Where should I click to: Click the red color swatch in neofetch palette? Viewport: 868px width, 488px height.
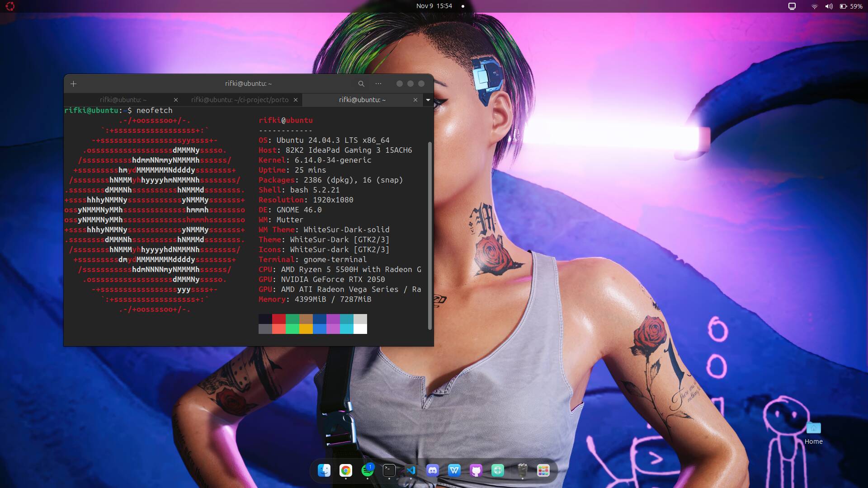pyautogui.click(x=279, y=319)
